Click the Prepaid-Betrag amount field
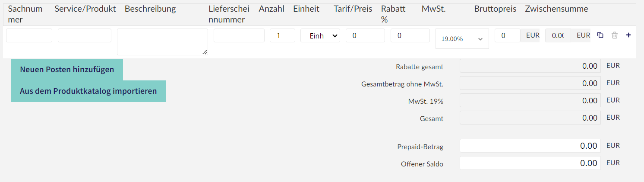 point(530,146)
